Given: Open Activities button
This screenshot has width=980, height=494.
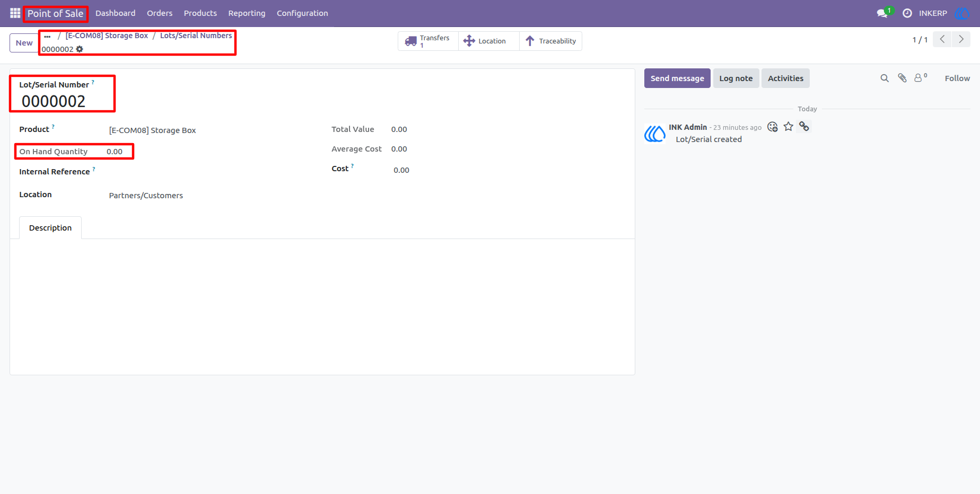Looking at the screenshot, I should pyautogui.click(x=785, y=78).
